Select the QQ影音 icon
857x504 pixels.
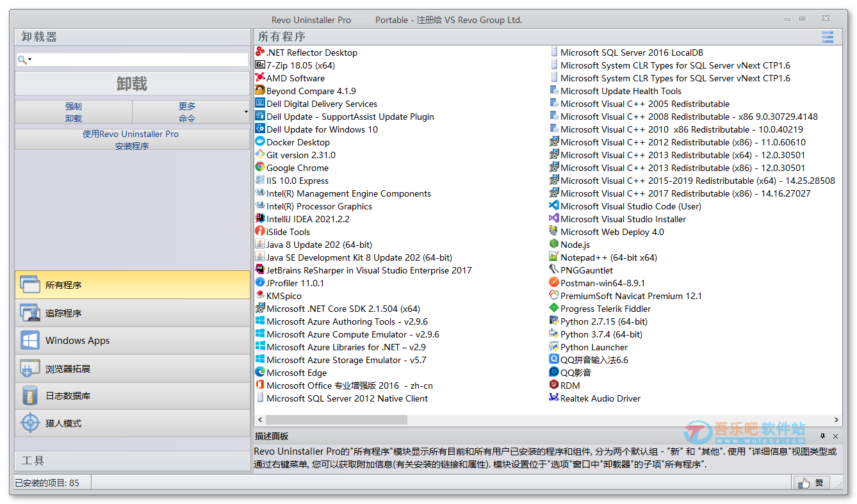pyautogui.click(x=554, y=373)
